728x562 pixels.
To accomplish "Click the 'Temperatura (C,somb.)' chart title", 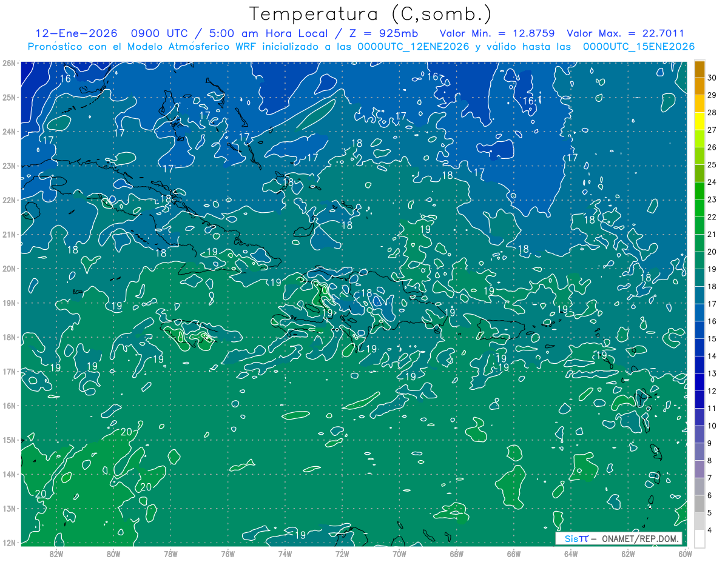I will (371, 14).
